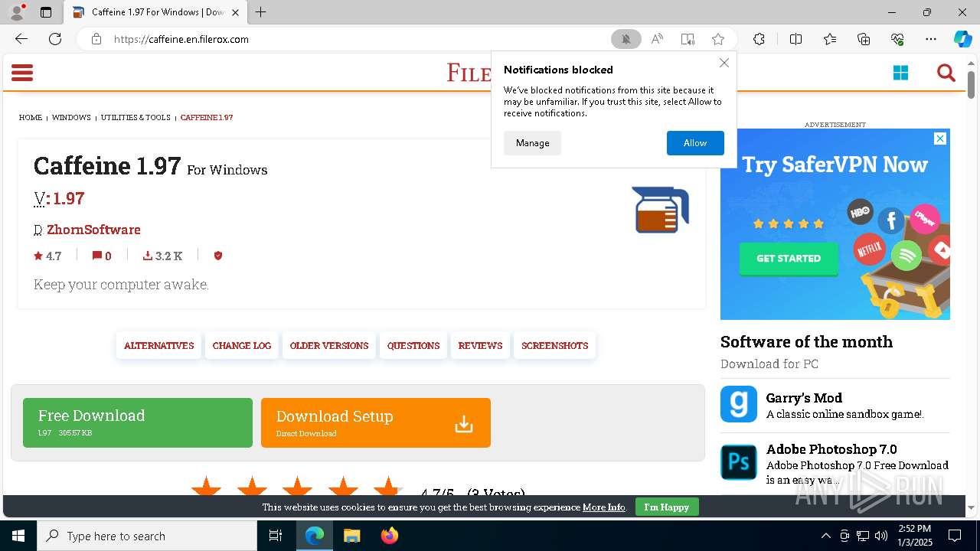Click the 3.2 K downloads count
This screenshot has height=551, width=980.
coord(162,256)
